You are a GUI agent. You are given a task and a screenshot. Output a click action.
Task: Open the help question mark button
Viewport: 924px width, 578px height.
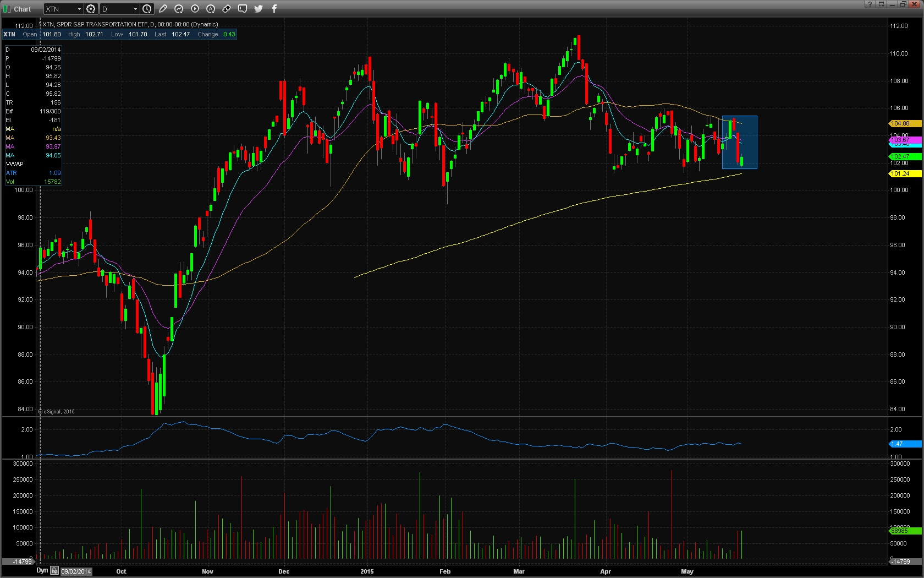tap(870, 4)
